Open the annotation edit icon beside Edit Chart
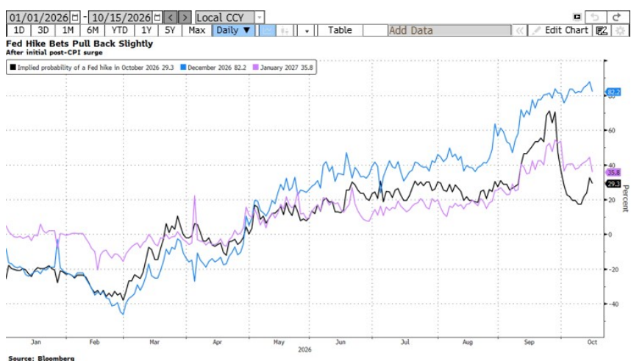This screenshot has width=631, height=364. pyautogui.click(x=602, y=31)
